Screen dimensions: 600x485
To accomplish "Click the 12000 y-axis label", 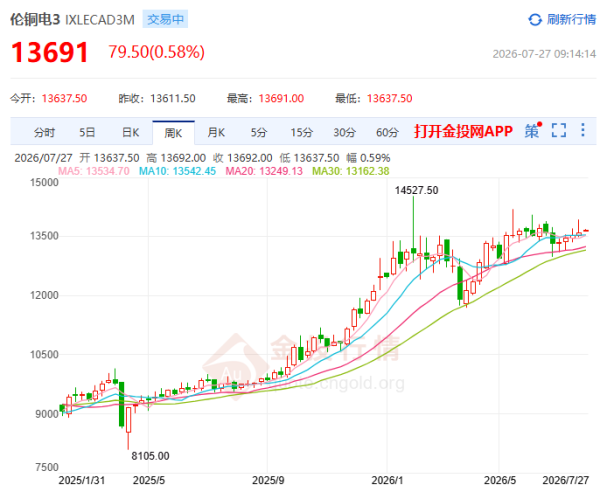I will 44,295.
